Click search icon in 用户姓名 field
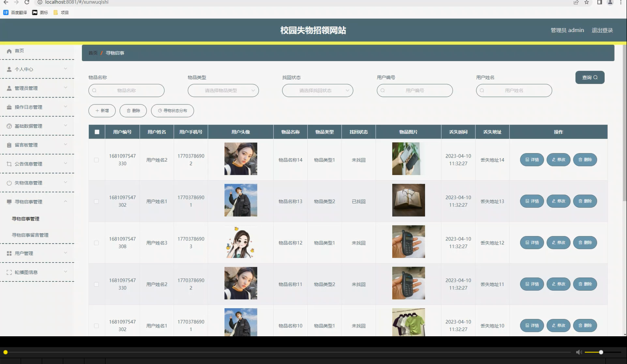The height and width of the screenshot is (364, 627). pyautogui.click(x=482, y=91)
